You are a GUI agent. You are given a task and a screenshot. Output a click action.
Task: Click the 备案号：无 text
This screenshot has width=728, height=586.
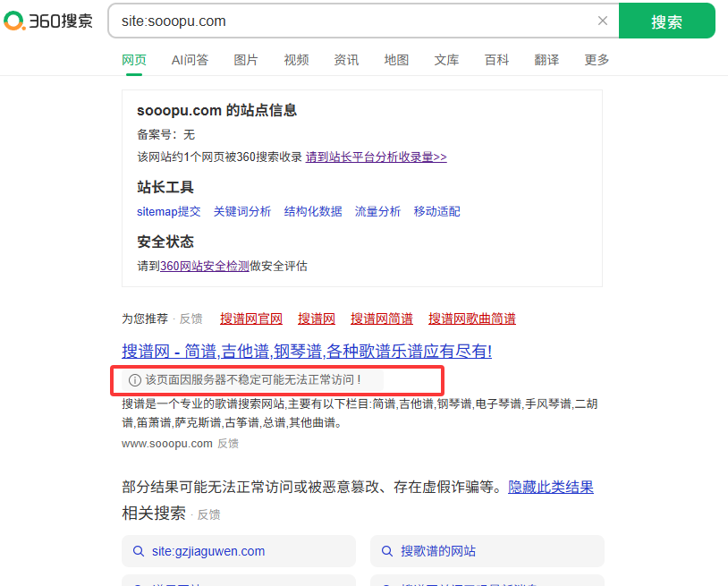point(165,135)
